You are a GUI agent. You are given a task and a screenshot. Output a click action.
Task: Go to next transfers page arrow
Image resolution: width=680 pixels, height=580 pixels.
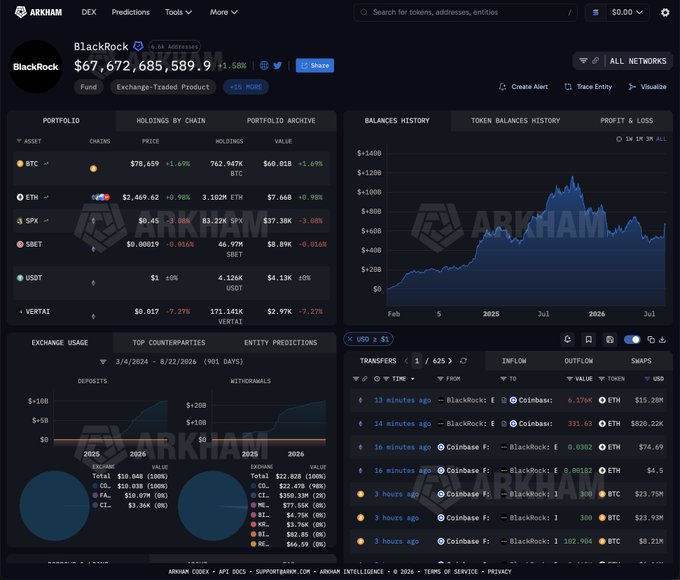(450, 360)
